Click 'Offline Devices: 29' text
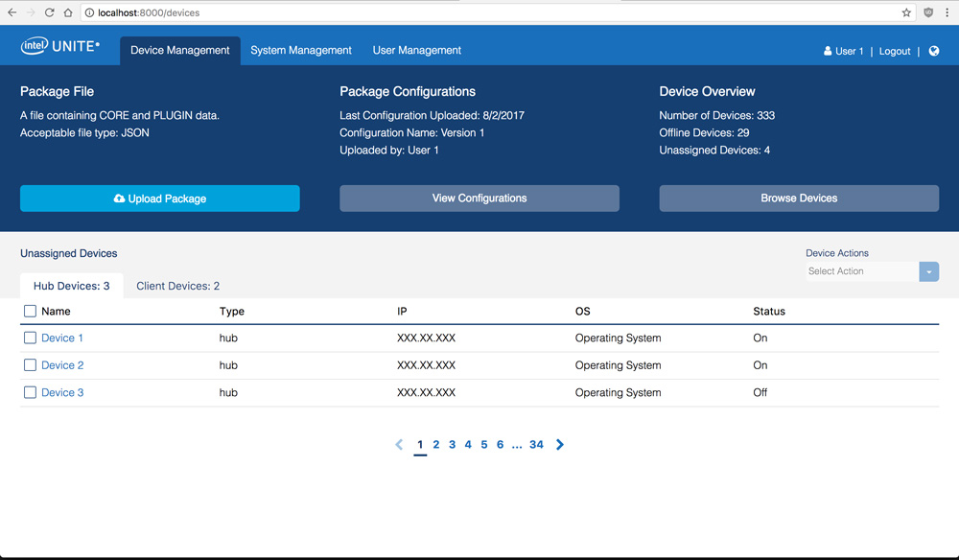The height and width of the screenshot is (560, 959). pos(704,132)
